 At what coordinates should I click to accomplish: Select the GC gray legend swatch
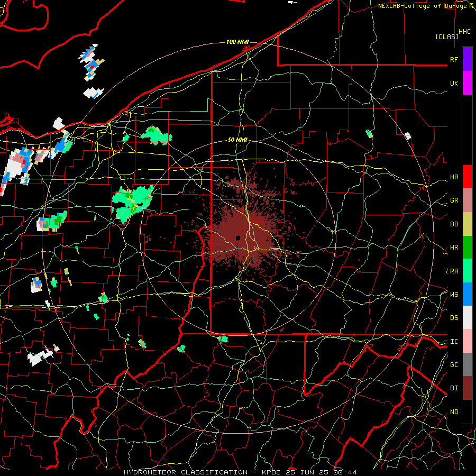[x=467, y=364]
